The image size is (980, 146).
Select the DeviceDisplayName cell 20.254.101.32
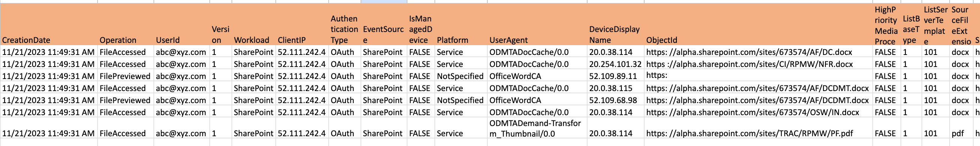coord(616,64)
